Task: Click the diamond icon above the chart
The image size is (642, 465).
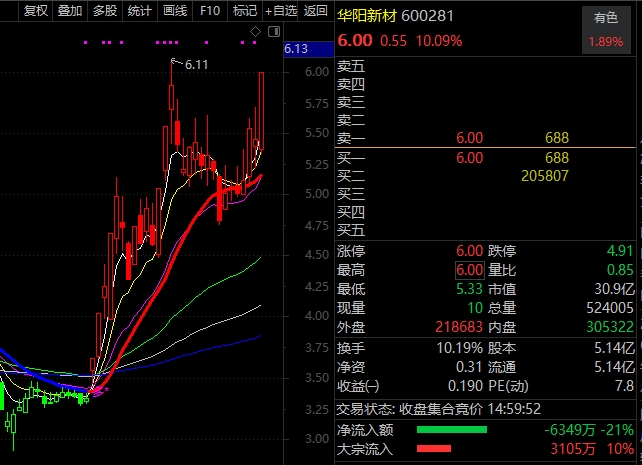Action: point(255,32)
